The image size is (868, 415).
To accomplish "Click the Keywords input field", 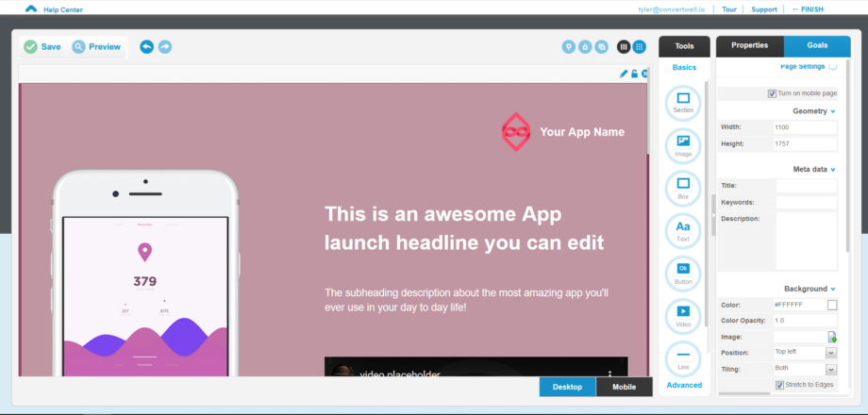I will tap(807, 203).
